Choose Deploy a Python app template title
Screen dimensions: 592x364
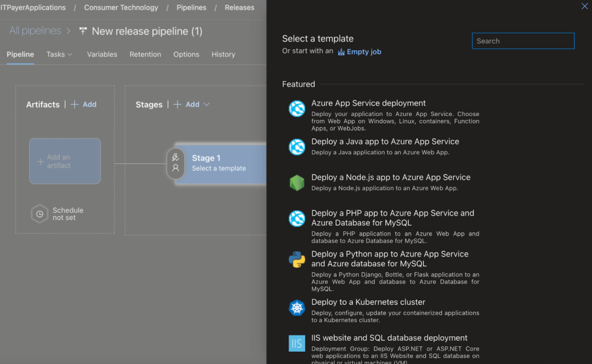pyautogui.click(x=390, y=259)
